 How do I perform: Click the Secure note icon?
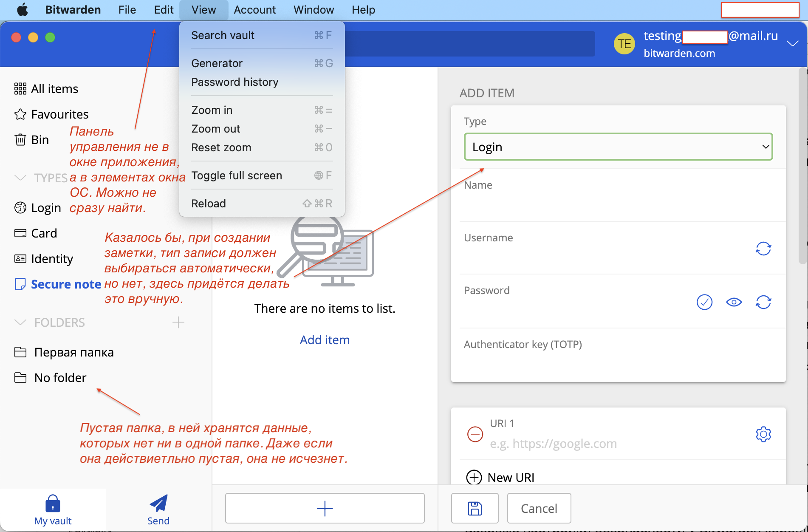[20, 284]
